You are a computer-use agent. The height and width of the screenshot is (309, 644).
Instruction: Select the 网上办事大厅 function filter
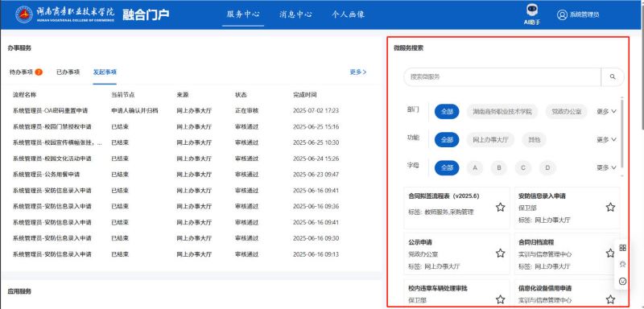click(x=490, y=140)
